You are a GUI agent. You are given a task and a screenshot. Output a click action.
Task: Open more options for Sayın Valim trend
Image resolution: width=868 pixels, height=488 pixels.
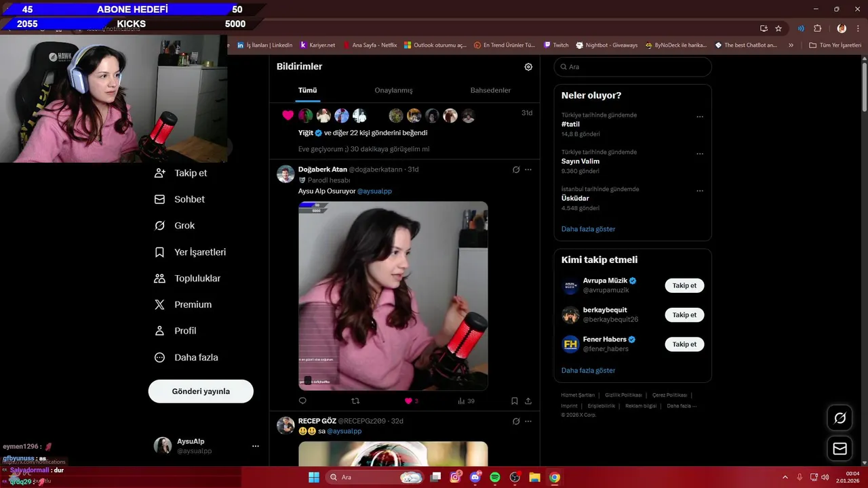click(x=700, y=154)
